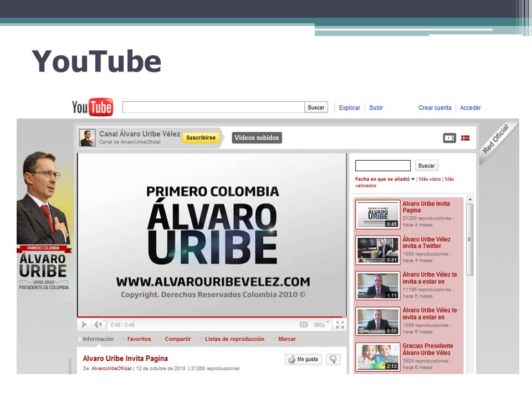The image size is (532, 399).
Task: Click the Acceder sign-in link
Action: pyautogui.click(x=470, y=108)
